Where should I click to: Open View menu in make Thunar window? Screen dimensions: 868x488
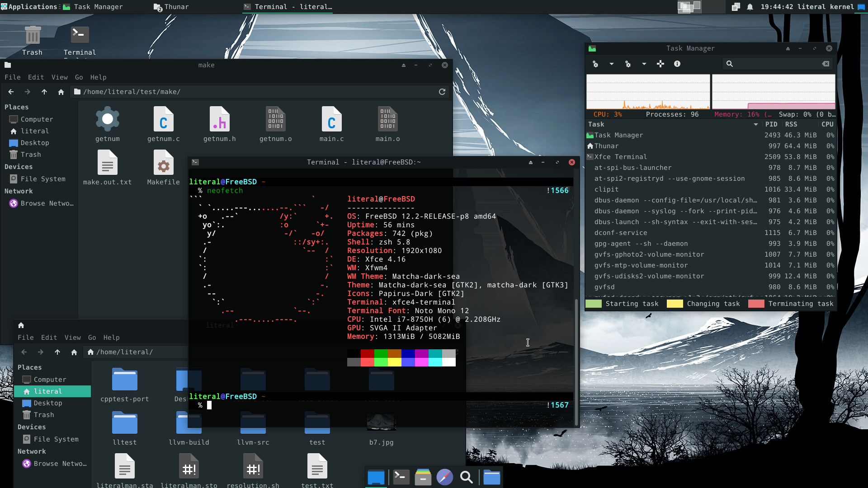[x=60, y=77]
